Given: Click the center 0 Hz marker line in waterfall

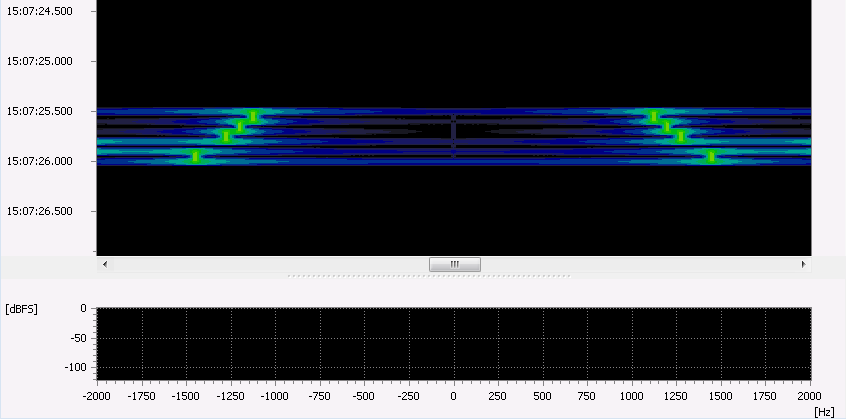Looking at the screenshot, I should (x=454, y=135).
